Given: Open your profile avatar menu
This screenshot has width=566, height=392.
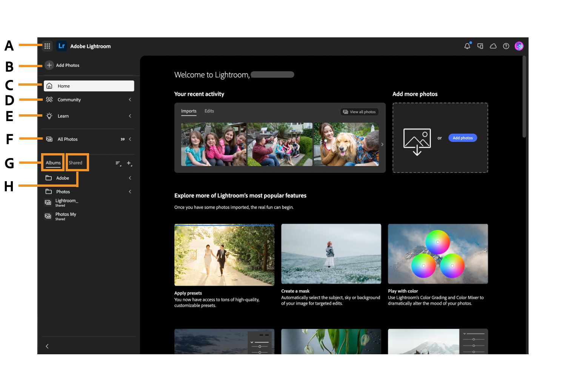Looking at the screenshot, I should [x=519, y=46].
